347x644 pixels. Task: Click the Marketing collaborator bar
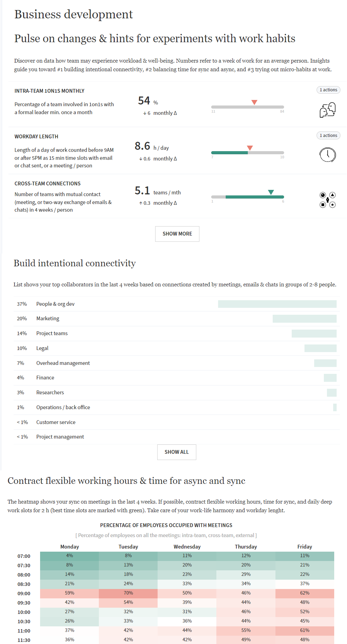[x=304, y=319]
